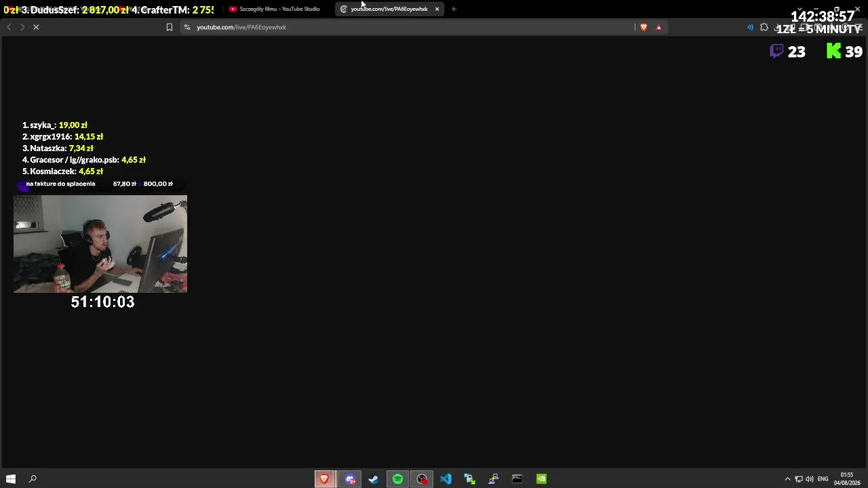868x488 pixels.
Task: Open site settings icon in address bar
Action: coord(187,27)
